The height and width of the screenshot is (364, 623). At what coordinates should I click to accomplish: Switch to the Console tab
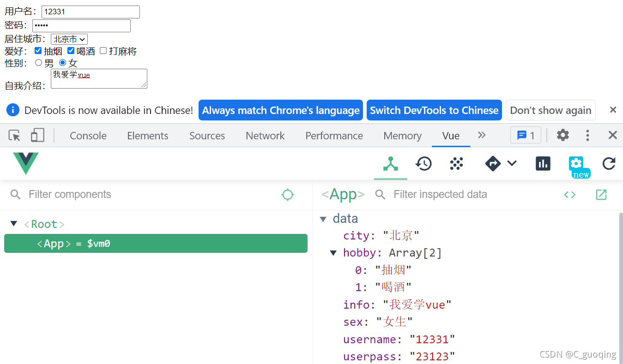[x=88, y=136]
